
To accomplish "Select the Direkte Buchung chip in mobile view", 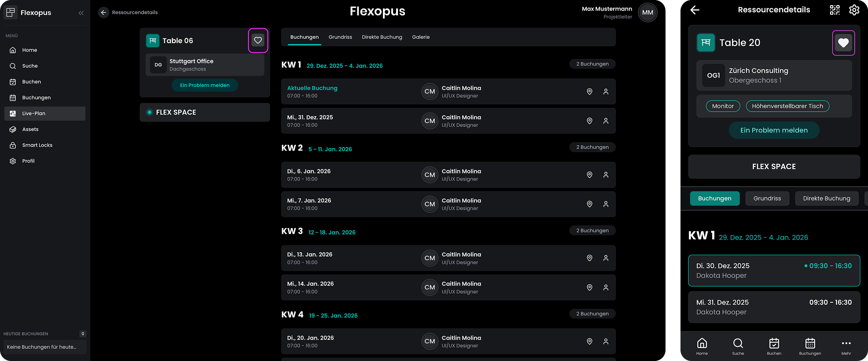I will point(826,199).
